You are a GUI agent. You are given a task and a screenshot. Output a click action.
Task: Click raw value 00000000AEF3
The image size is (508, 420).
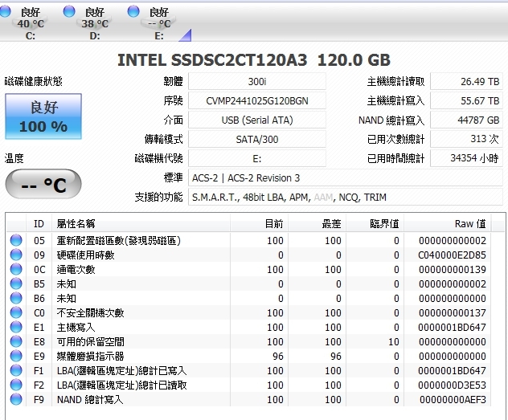pyautogui.click(x=453, y=399)
